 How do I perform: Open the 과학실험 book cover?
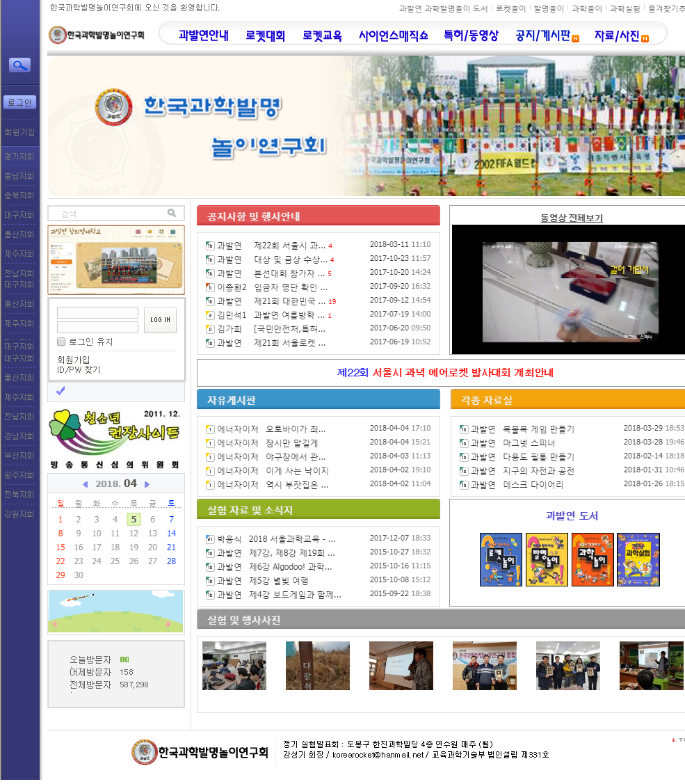click(x=638, y=559)
